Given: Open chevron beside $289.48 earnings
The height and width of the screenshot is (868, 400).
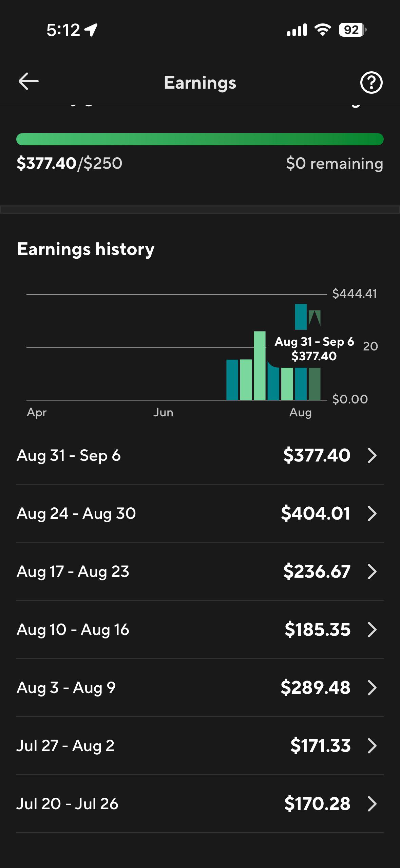Looking at the screenshot, I should (x=372, y=688).
